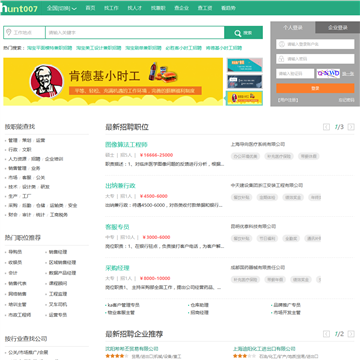Click popular position 课程顾问
The height and width of the screenshot is (360, 360).
(58, 284)
